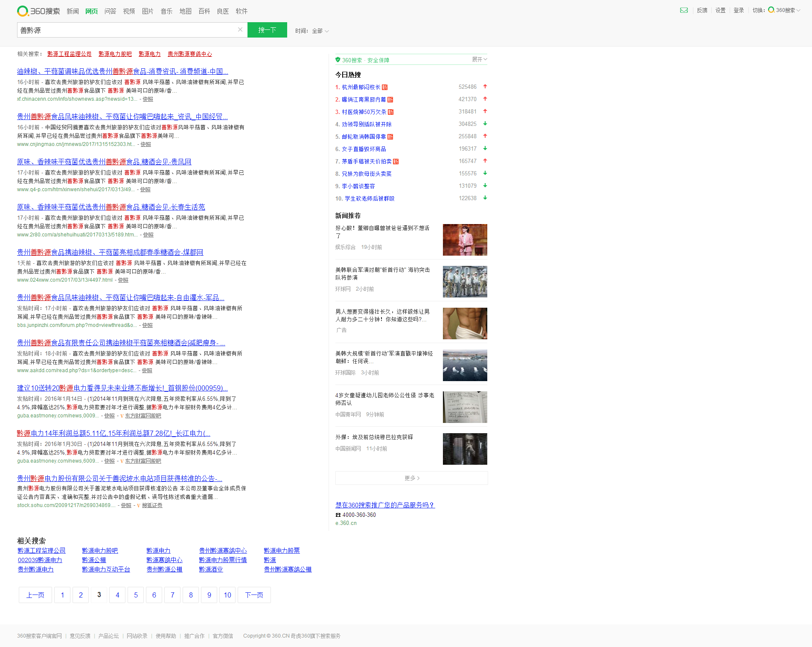The width and height of the screenshot is (812, 647).
Task: Open result 建议10送转20黔源电力
Action: (x=122, y=388)
